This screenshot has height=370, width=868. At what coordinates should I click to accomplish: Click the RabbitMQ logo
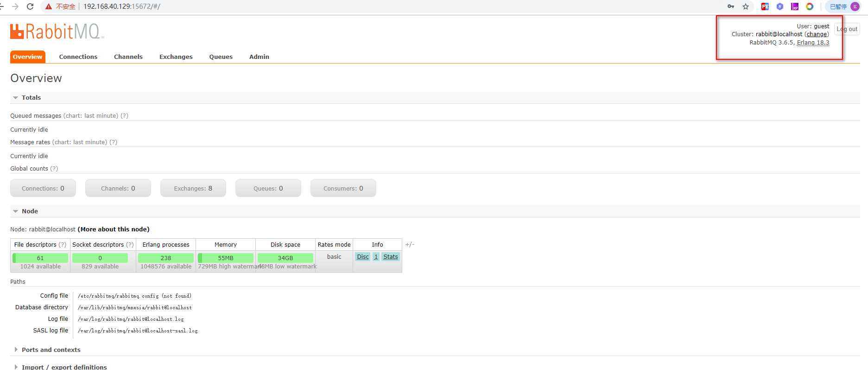coord(57,31)
